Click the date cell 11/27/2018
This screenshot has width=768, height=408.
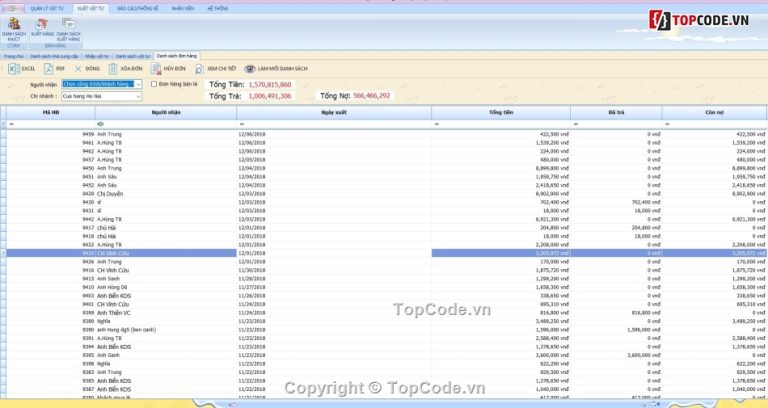point(252,288)
